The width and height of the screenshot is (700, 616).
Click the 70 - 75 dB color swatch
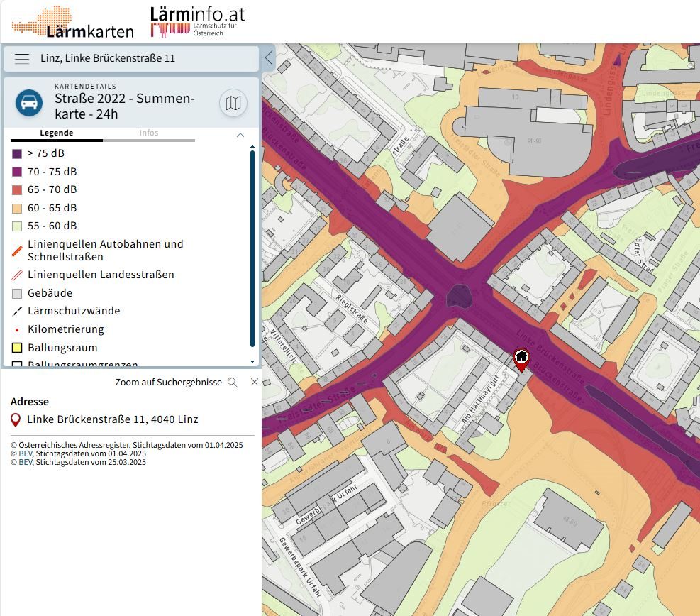pos(17,172)
